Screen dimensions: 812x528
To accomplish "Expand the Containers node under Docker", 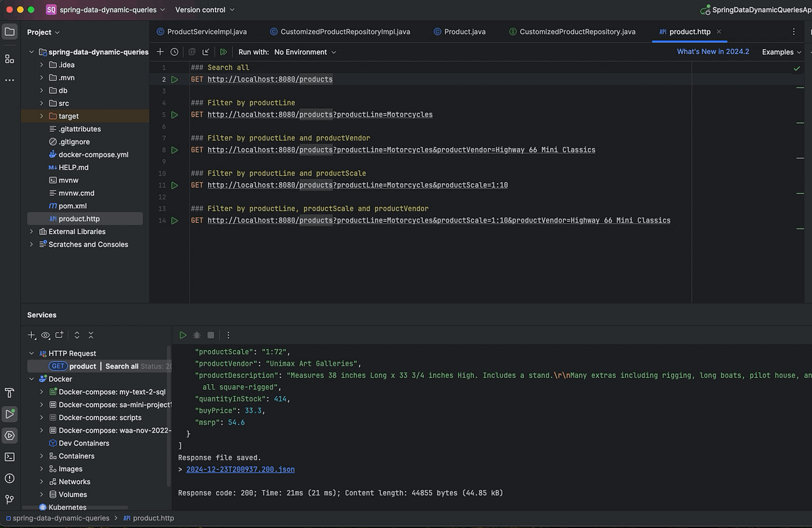I will coord(41,456).
